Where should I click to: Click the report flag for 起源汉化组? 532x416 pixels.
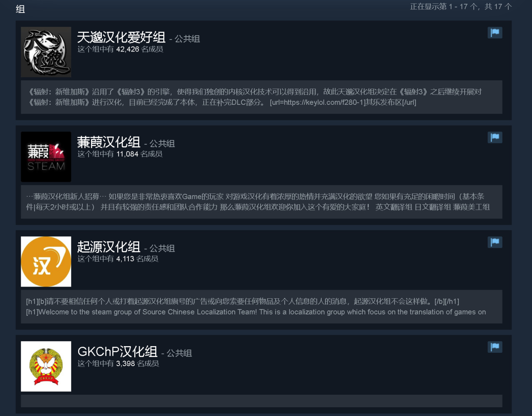point(495,243)
